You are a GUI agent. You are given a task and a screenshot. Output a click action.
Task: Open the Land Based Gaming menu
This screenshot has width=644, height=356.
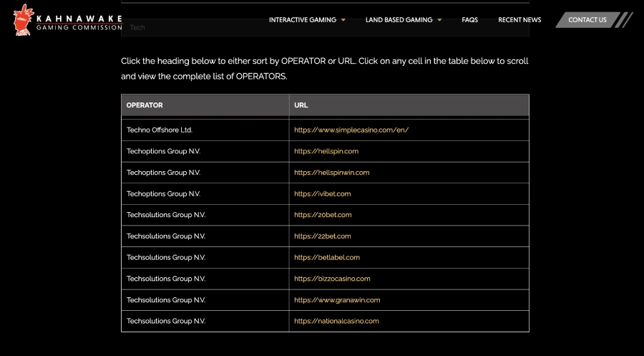[399, 20]
